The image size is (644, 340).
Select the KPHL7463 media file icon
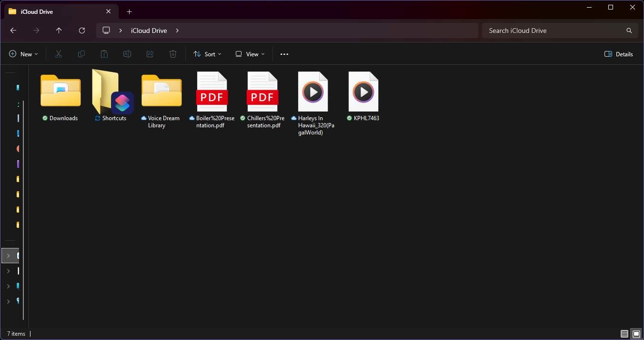tap(363, 92)
